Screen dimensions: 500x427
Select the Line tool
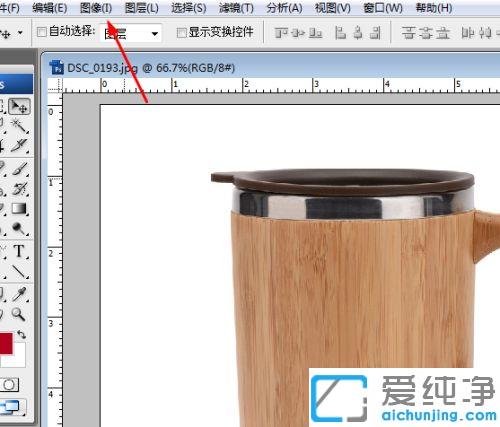pos(19,272)
